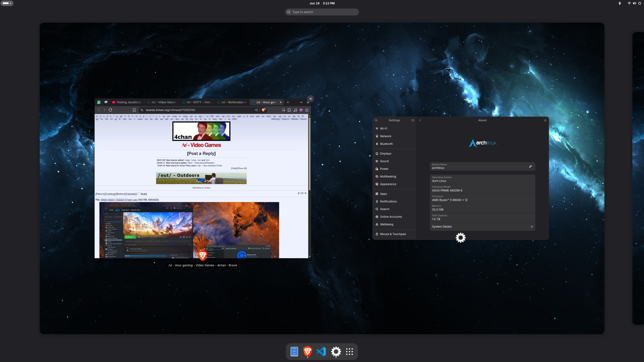
Task: Open the thread's screenshot image thumbnail
Action: 189,230
